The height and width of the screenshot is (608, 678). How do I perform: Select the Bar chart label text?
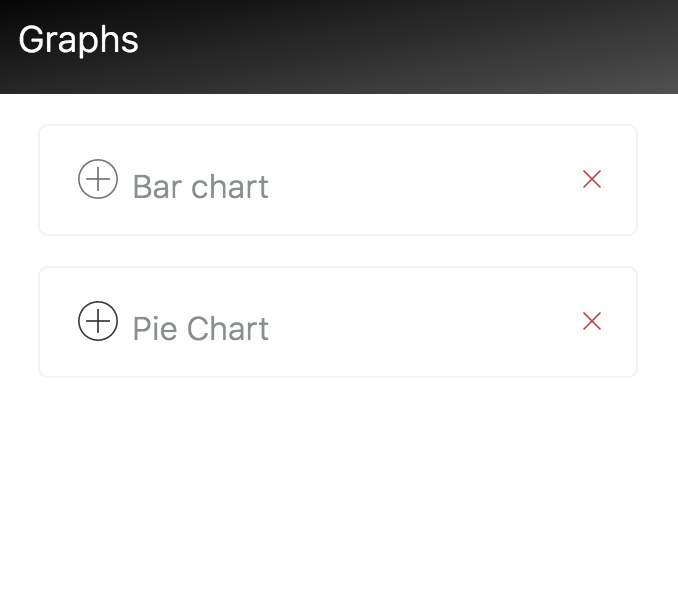tap(200, 187)
